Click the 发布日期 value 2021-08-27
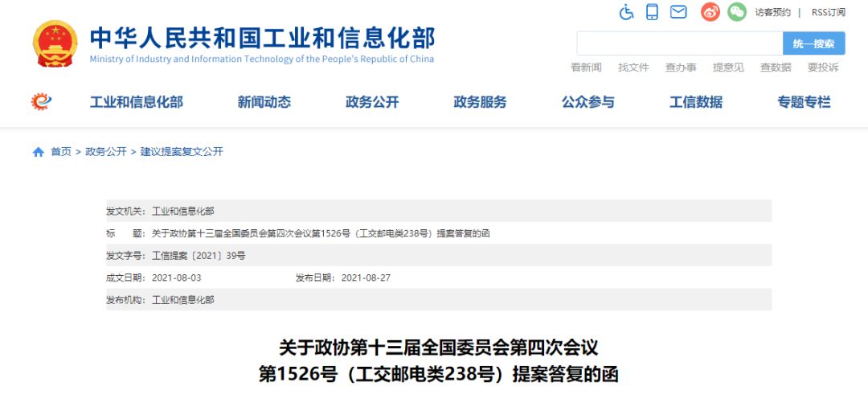This screenshot has height=403, width=868. (366, 278)
